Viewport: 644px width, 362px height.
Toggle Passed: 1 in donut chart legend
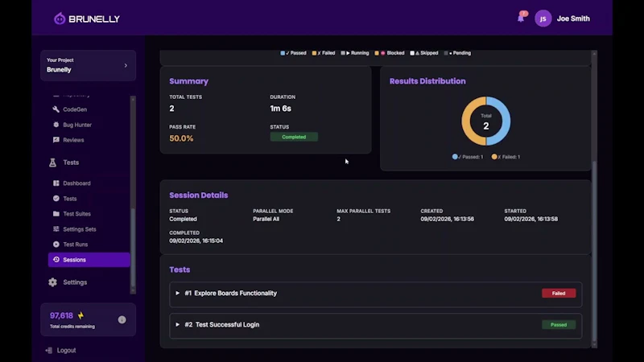(x=468, y=157)
